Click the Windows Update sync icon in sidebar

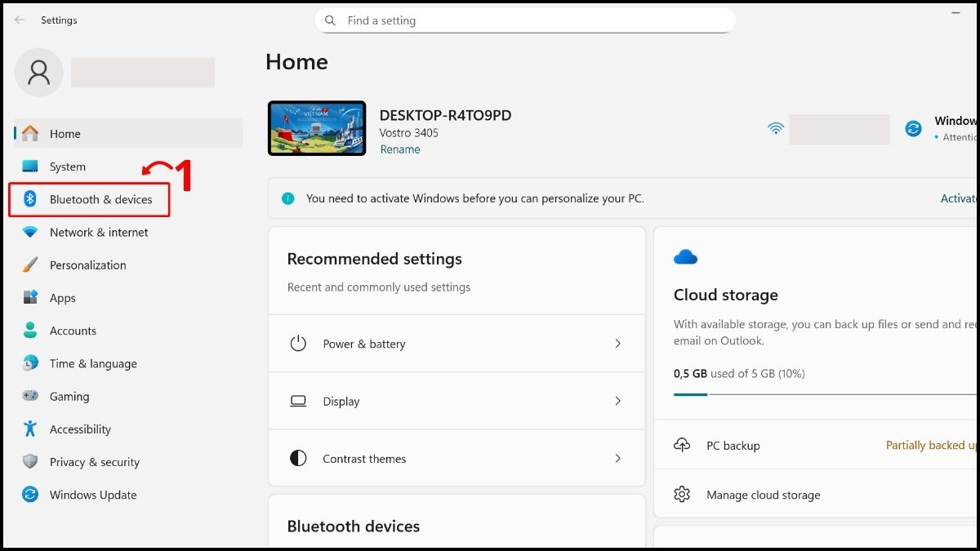[x=30, y=495]
